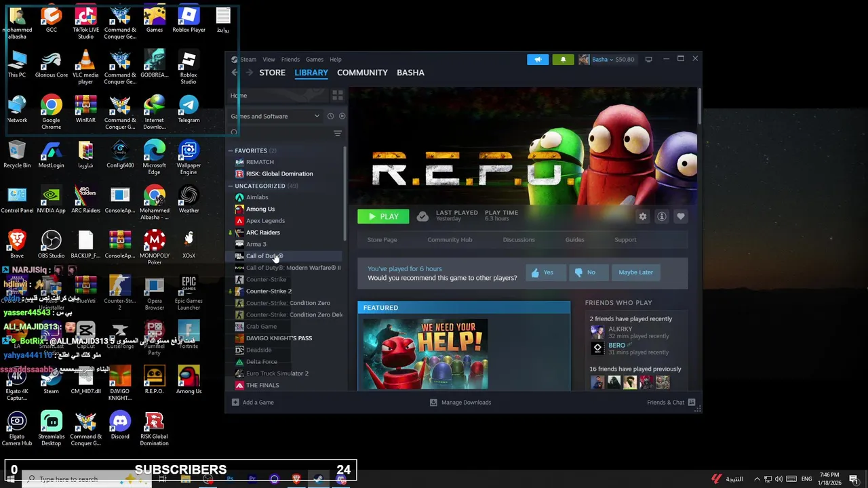Open OBS Studio desktop shortcut
The width and height of the screenshot is (868, 488).
52,245
